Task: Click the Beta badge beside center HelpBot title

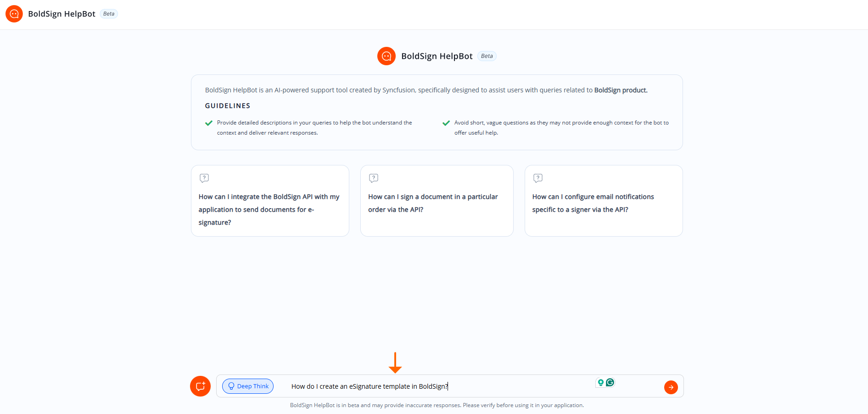Action: (x=487, y=56)
